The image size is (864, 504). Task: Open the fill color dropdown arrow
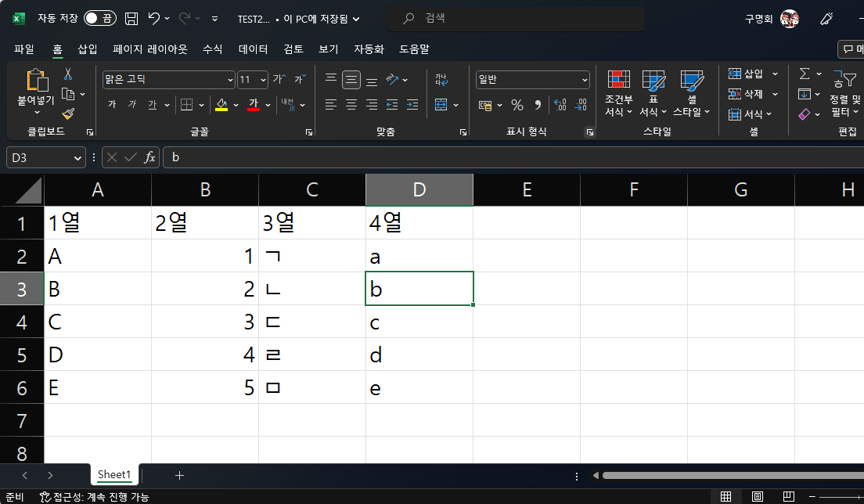tap(236, 105)
